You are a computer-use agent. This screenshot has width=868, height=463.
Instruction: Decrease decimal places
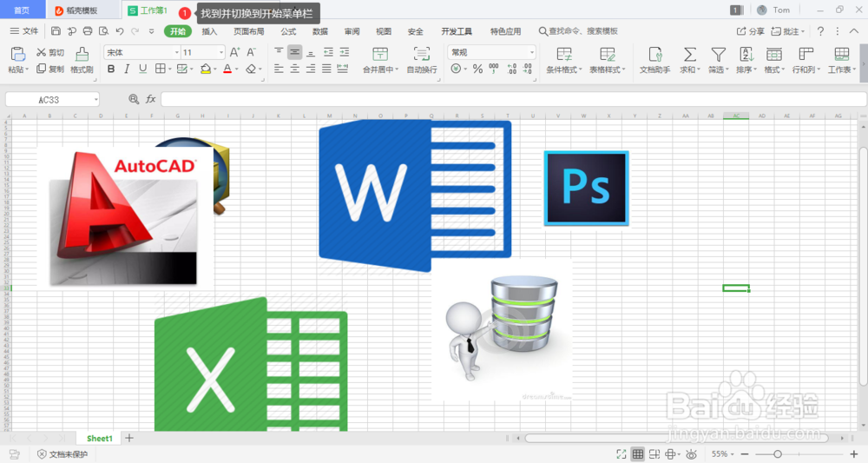pos(528,69)
